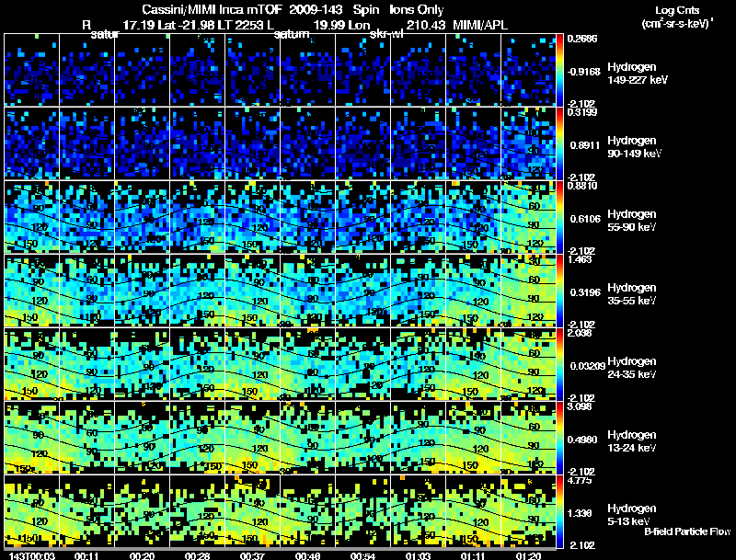Click the 55-90 keV panel color bar

click(x=561, y=217)
